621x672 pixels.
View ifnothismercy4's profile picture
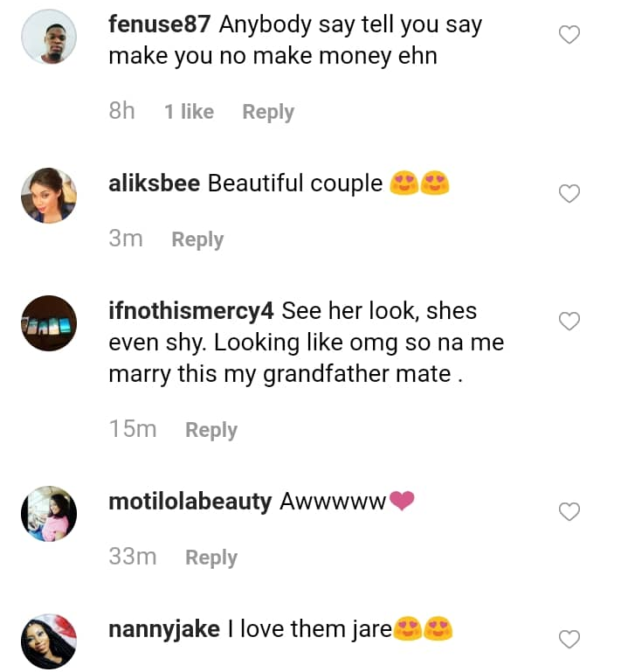tap(49, 322)
